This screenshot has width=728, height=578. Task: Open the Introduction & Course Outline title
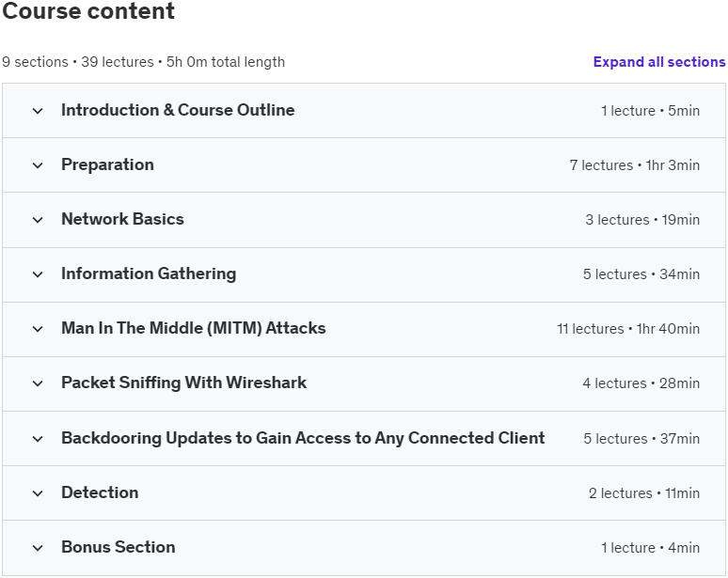178,110
